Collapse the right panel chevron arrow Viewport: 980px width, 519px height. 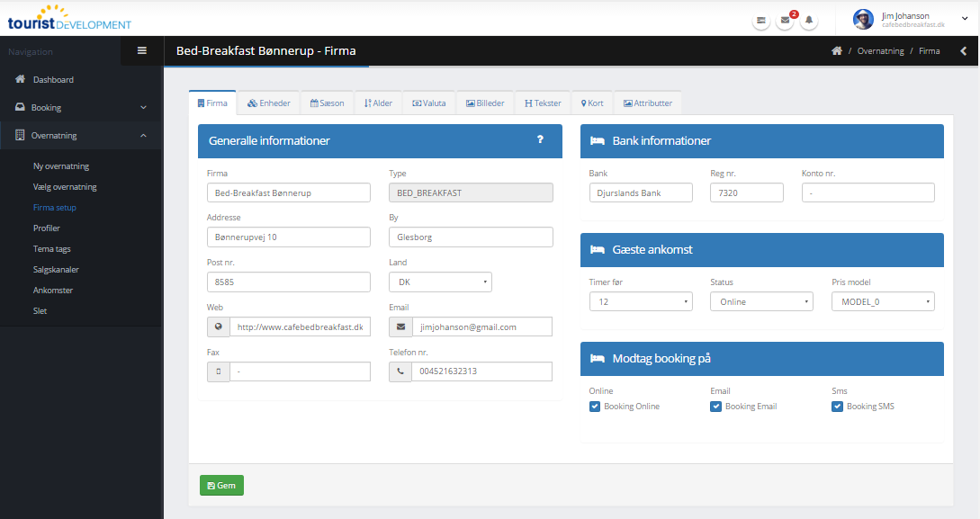pos(964,51)
